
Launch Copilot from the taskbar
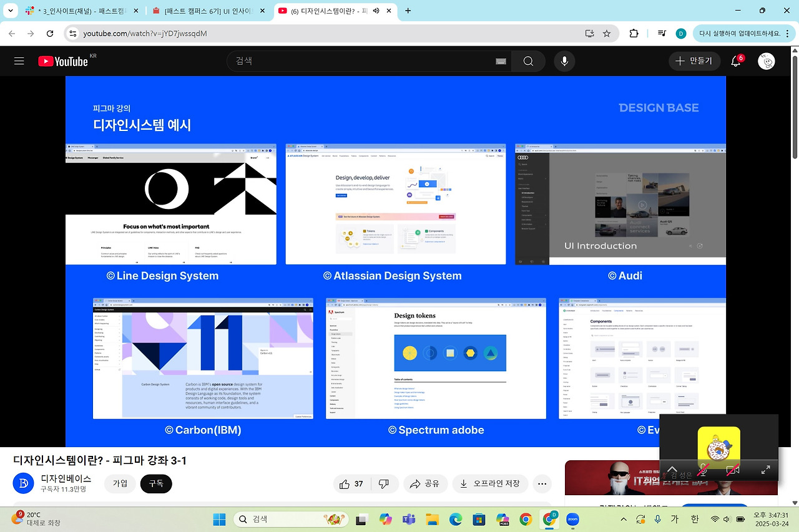[385, 519]
